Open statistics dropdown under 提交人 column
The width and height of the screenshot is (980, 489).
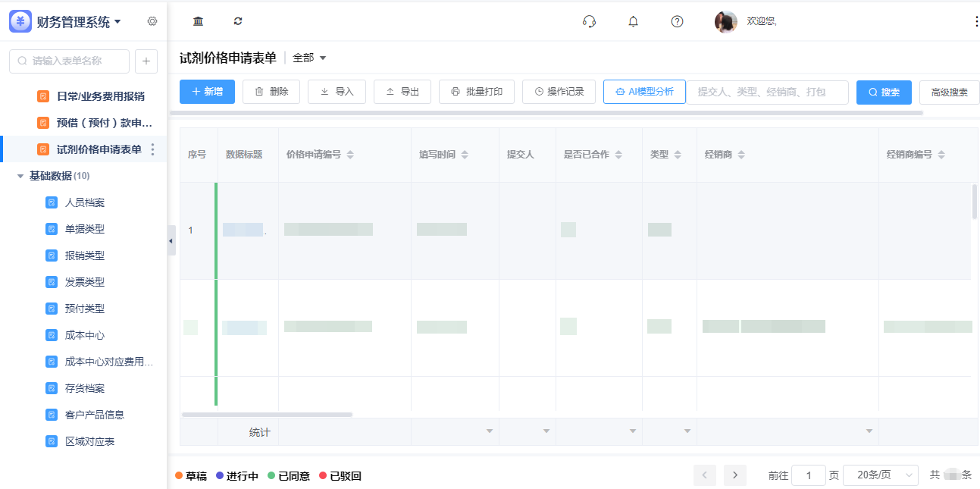[546, 431]
